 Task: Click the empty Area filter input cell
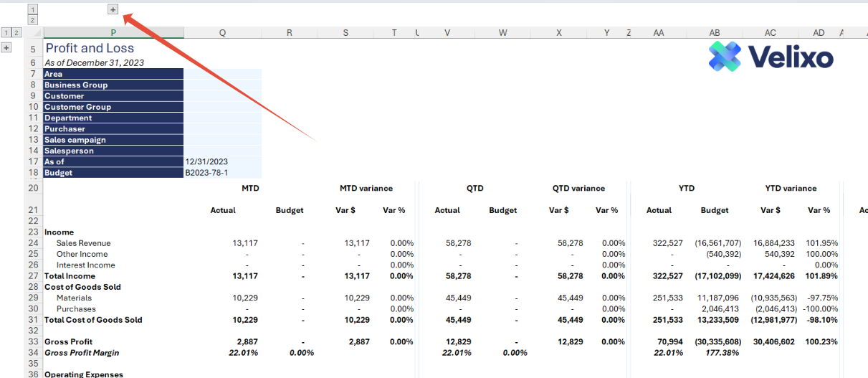[x=222, y=74]
